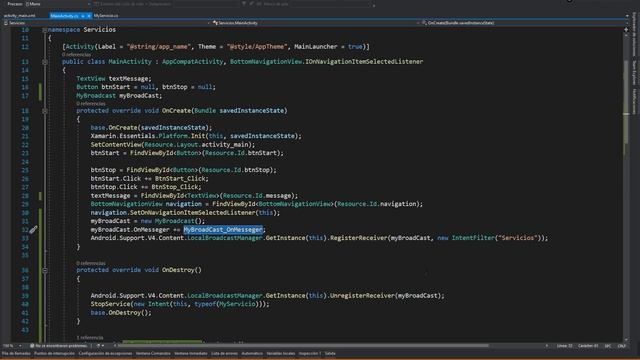Click the "Servicios" string in IntentFilter

pyautogui.click(x=517, y=238)
